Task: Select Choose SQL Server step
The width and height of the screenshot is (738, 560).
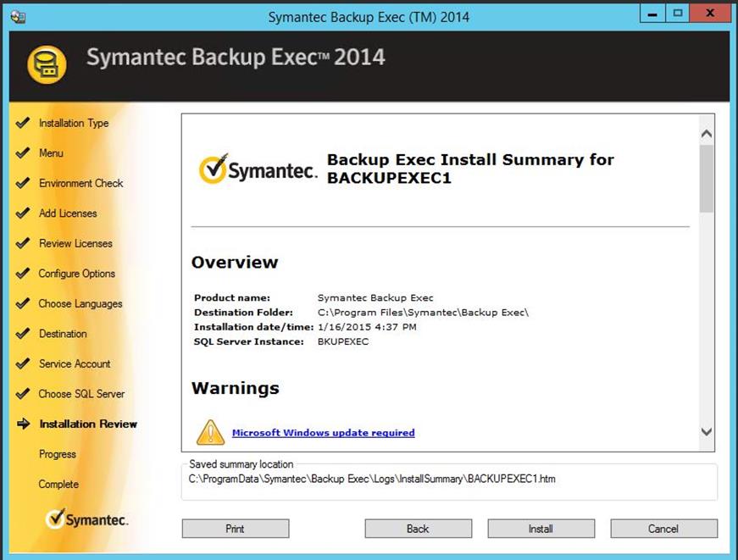Action: click(81, 394)
